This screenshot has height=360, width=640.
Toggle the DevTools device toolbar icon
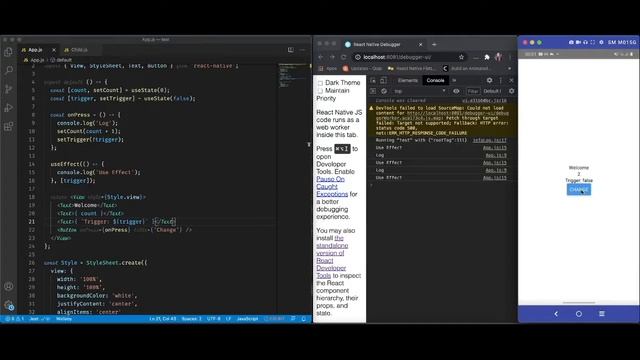tap(383, 80)
